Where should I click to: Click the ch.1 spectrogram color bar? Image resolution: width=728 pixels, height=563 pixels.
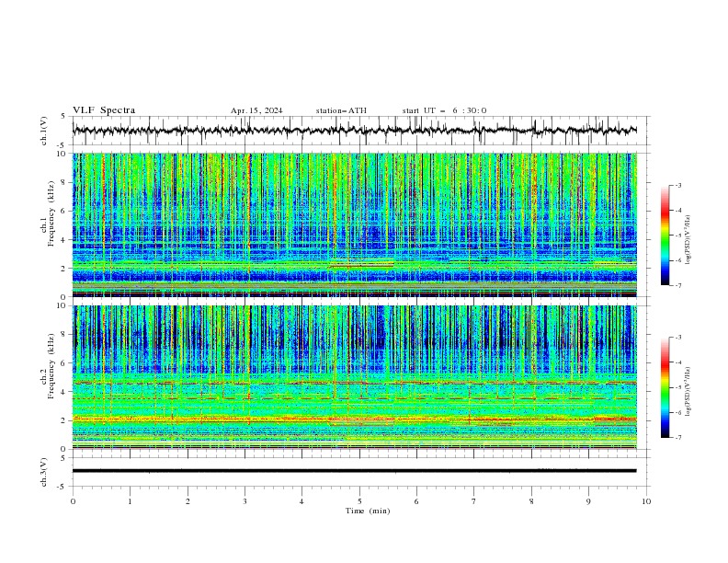click(x=665, y=236)
